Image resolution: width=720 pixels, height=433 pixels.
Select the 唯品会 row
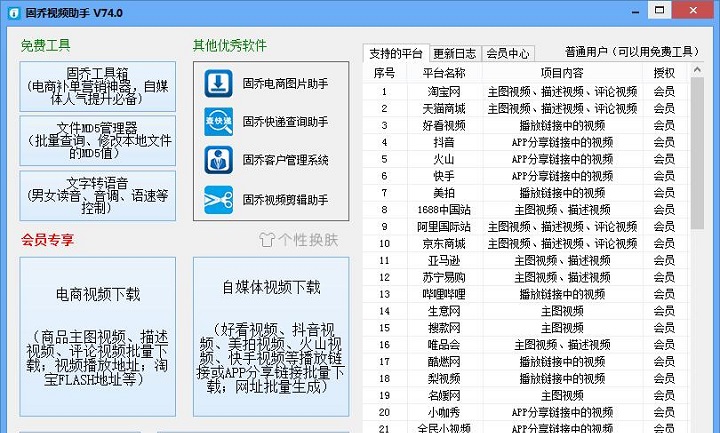coord(525,345)
